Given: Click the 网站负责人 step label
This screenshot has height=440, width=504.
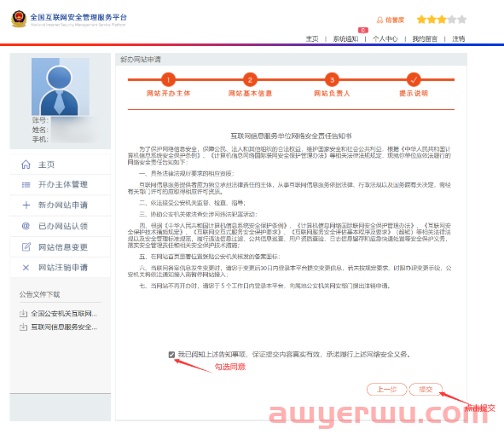Looking at the screenshot, I should coord(332,94).
